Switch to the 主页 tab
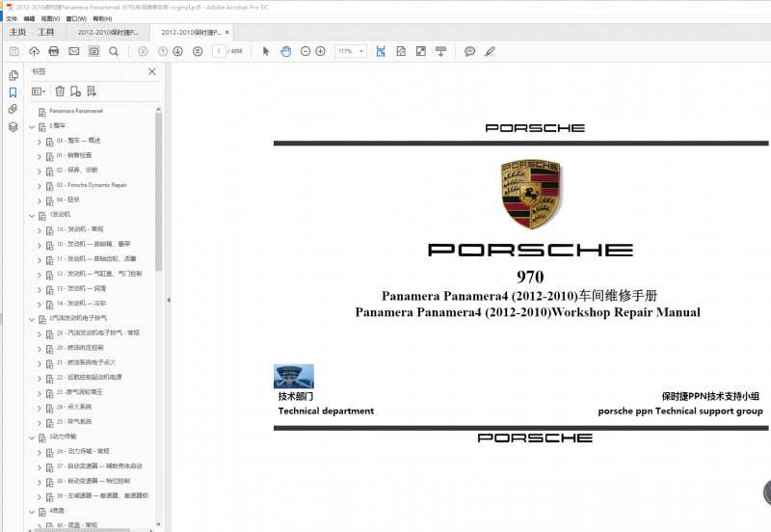 point(17,32)
